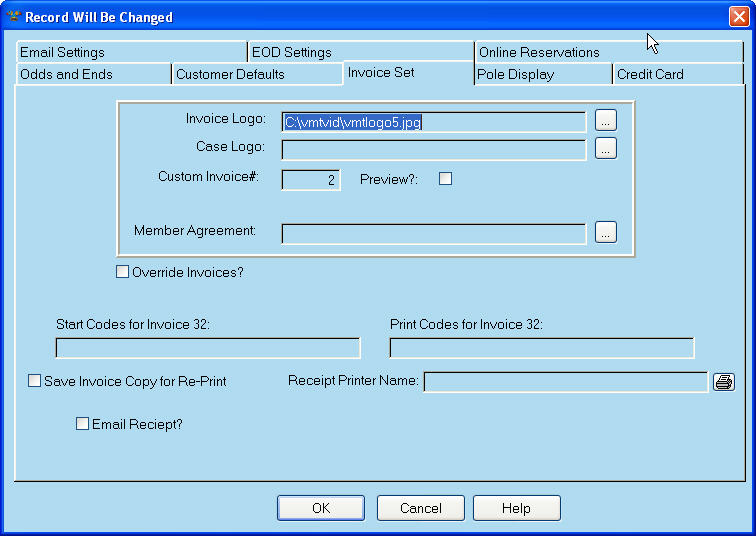Click the printer icon beside Receipt Printer Name

point(723,382)
